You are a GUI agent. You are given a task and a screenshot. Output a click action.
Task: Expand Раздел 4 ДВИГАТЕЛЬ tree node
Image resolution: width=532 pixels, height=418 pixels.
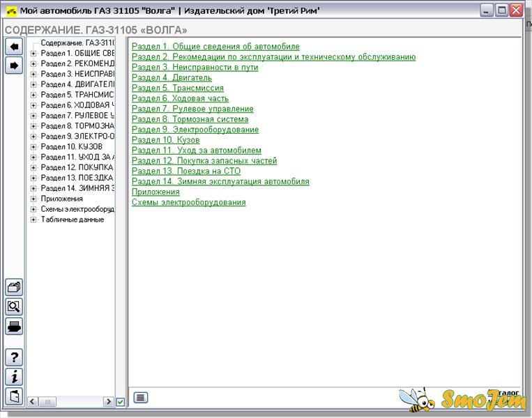(x=33, y=84)
